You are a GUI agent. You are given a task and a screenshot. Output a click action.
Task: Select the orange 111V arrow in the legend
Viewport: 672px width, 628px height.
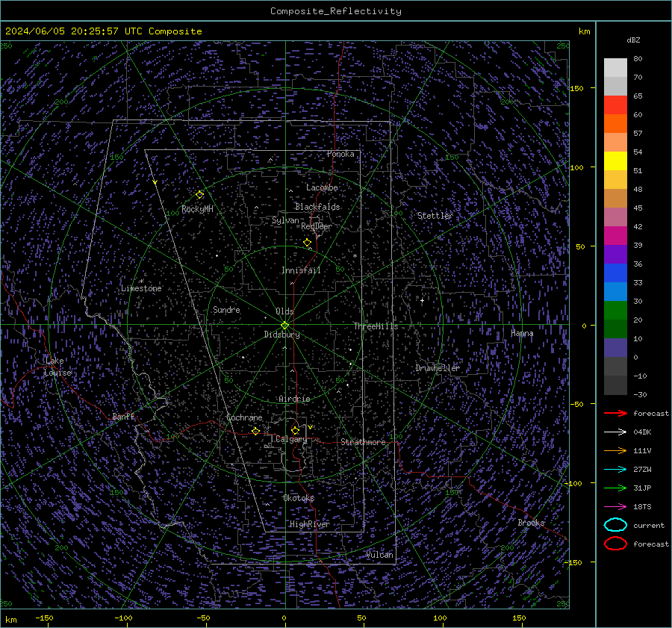[615, 450]
